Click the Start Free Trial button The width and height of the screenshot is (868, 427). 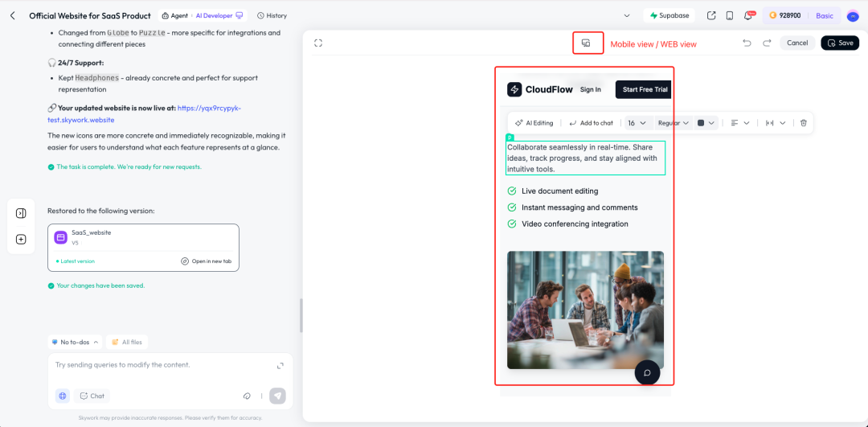[644, 89]
